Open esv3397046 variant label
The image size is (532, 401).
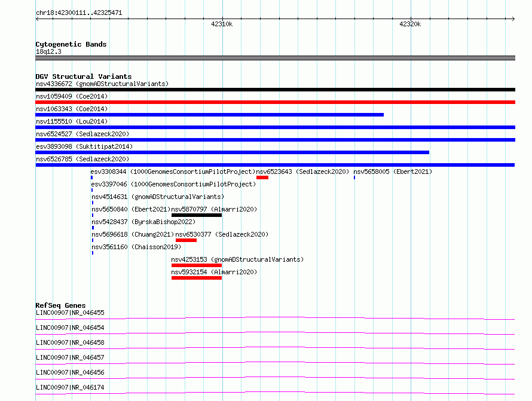173,184
